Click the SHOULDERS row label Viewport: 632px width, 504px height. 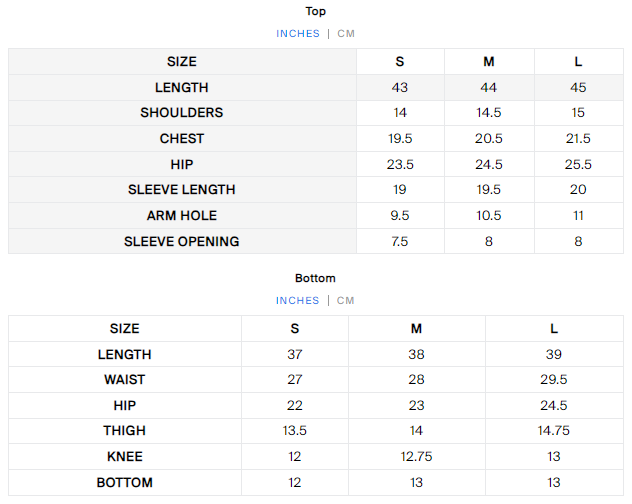(182, 113)
